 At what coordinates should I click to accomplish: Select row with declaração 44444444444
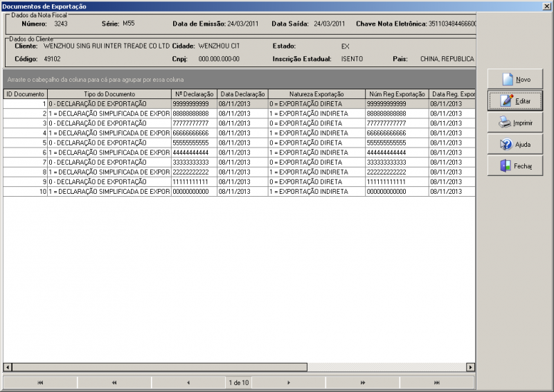(239, 152)
